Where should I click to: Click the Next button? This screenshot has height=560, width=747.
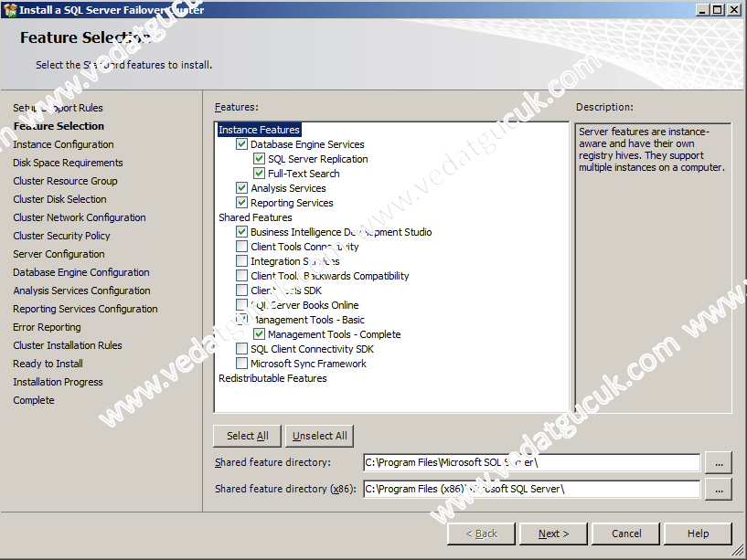553,534
